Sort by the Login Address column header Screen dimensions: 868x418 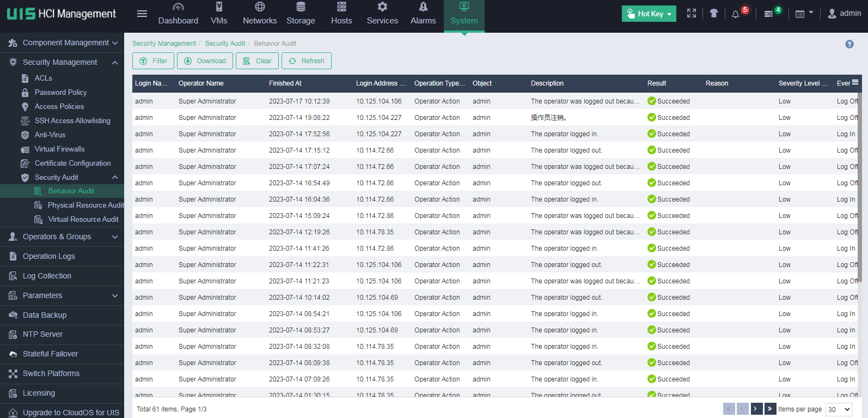coord(381,83)
